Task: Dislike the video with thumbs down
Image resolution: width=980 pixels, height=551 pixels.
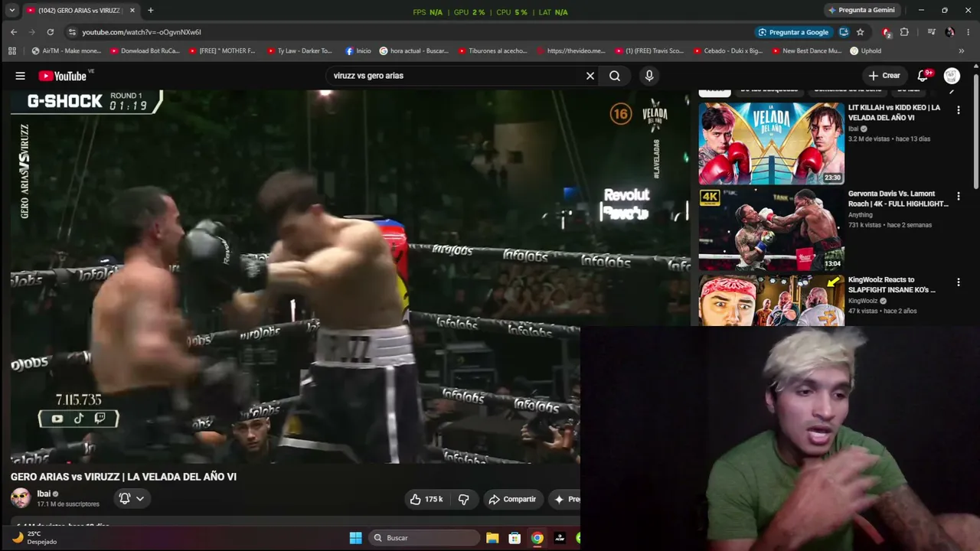Action: (x=463, y=499)
